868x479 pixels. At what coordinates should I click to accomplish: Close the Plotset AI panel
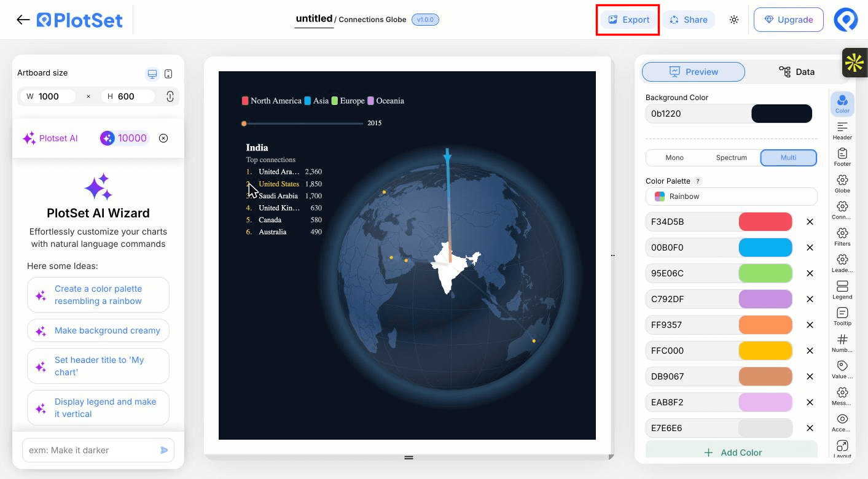coord(163,138)
